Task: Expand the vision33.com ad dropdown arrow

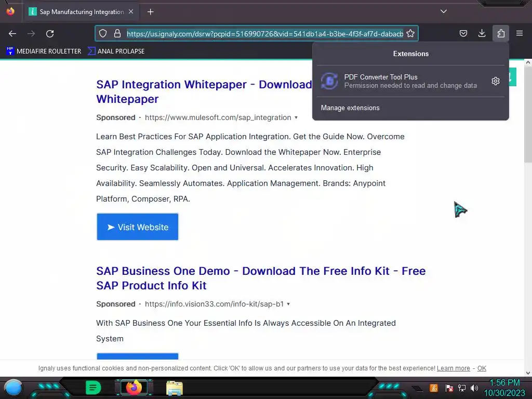Action: [288, 304]
